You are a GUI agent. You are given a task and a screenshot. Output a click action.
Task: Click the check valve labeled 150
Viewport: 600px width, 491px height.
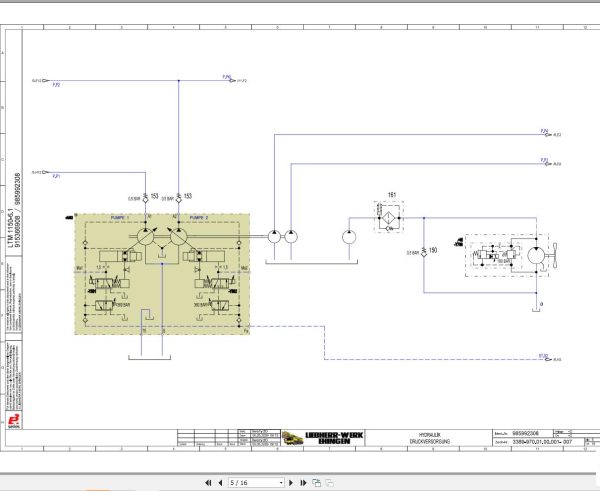(424, 252)
